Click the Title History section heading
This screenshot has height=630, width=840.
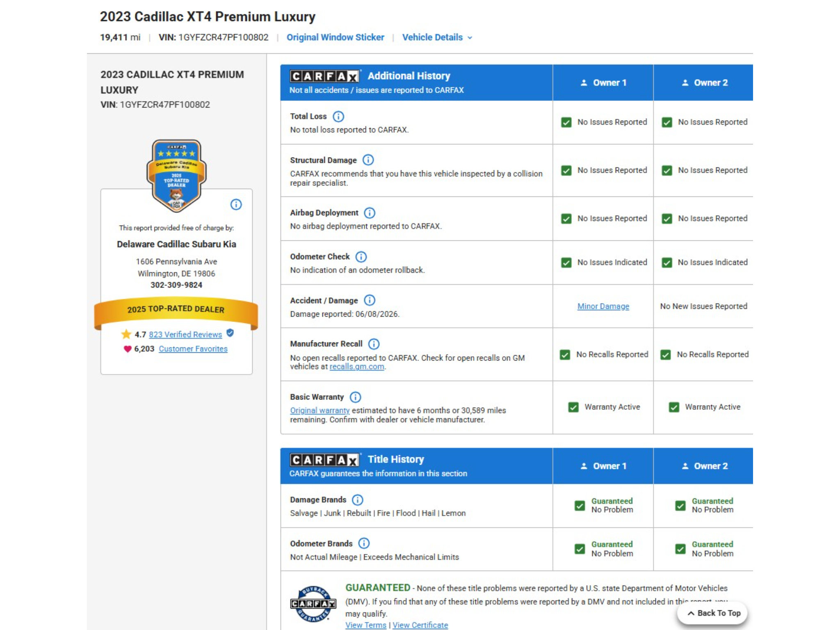pos(396,460)
